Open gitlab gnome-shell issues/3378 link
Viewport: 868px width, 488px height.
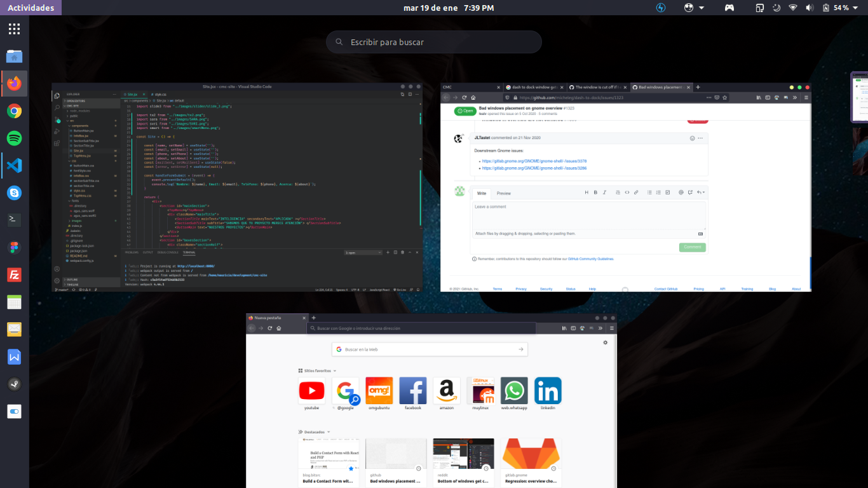click(x=534, y=161)
